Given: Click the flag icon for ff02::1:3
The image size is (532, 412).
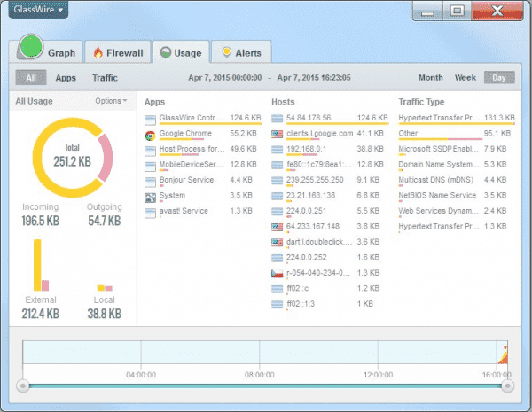Looking at the screenshot, I should click(277, 305).
